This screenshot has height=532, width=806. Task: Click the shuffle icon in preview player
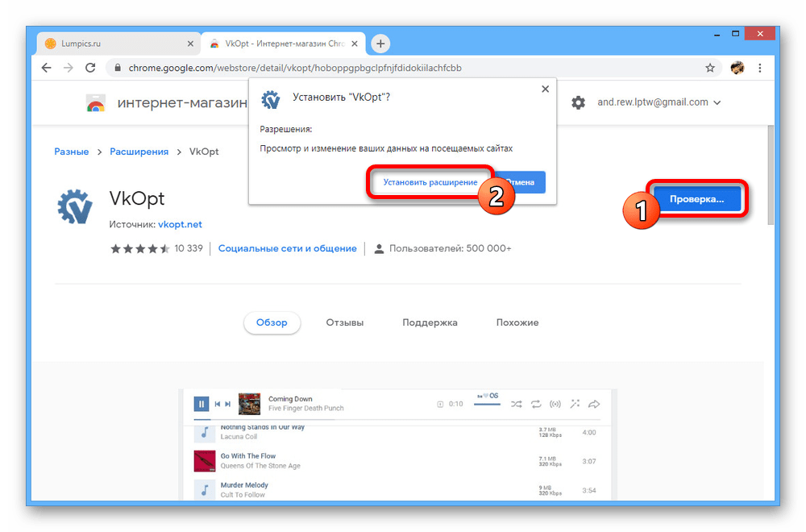pyautogui.click(x=516, y=405)
